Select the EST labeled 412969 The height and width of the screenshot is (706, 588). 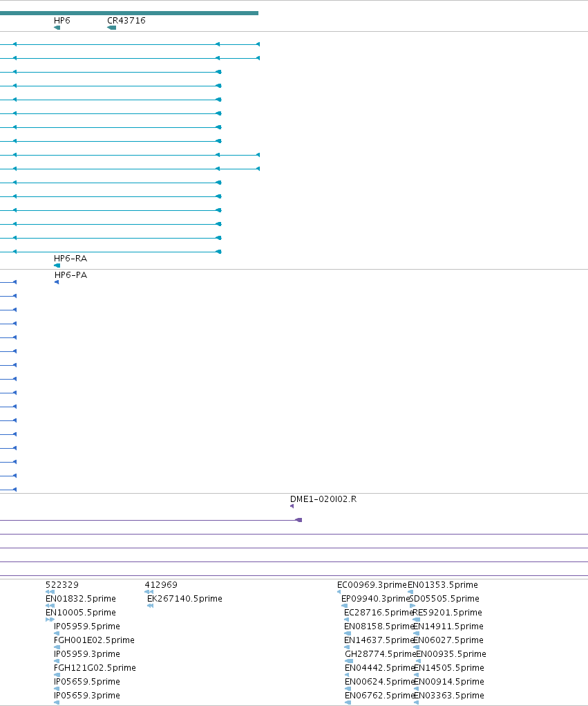161,585
